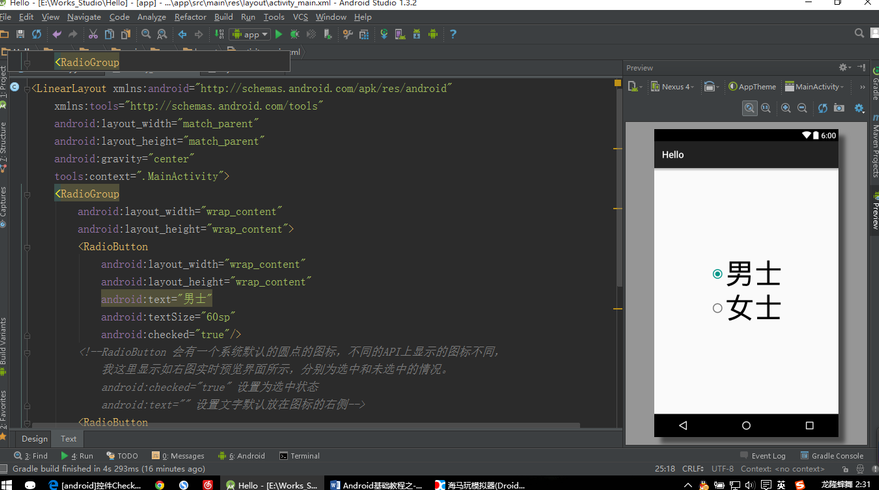879x490 pixels.
Task: Click the blue preview options gear
Action: (859, 108)
